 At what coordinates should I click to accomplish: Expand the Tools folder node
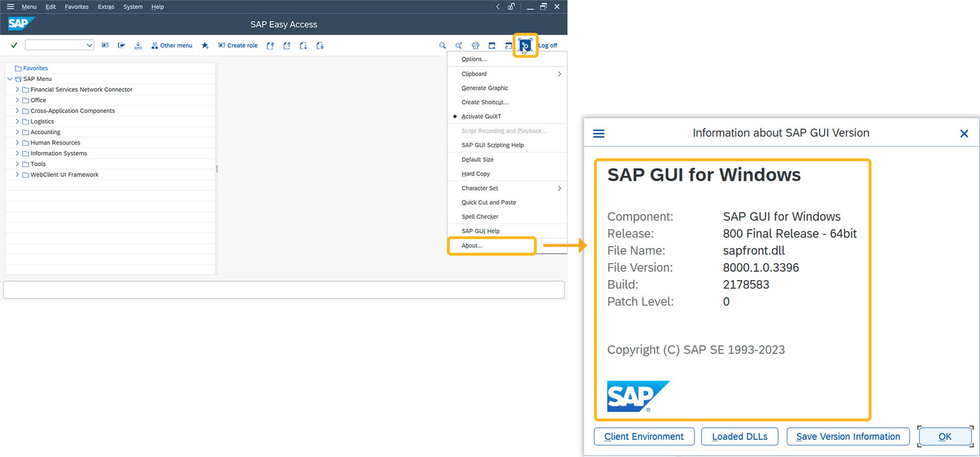tap(18, 164)
